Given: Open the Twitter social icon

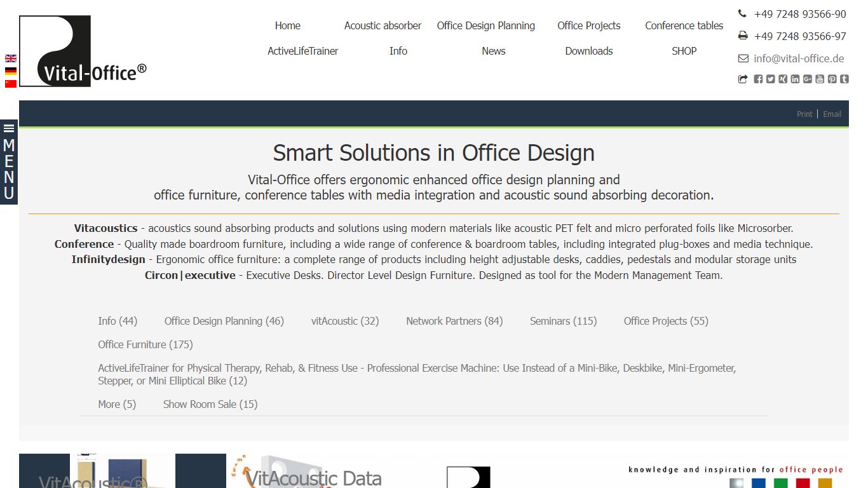Looking at the screenshot, I should pos(770,79).
